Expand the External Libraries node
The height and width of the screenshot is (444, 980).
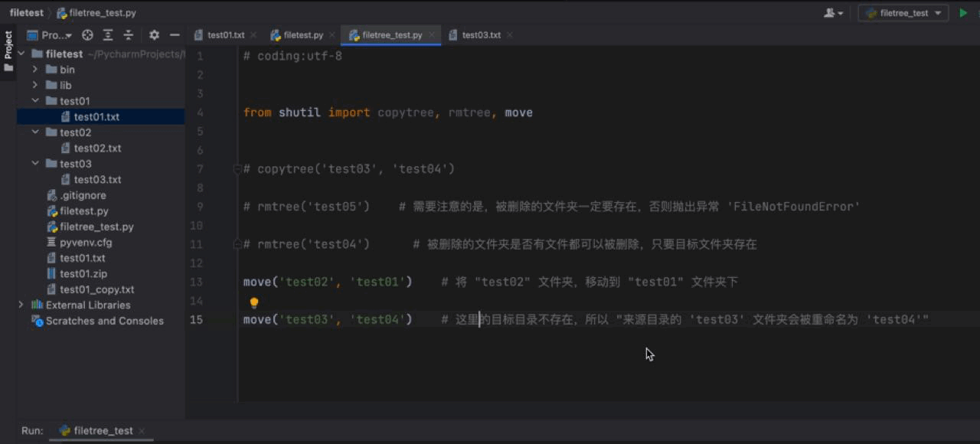click(21, 305)
